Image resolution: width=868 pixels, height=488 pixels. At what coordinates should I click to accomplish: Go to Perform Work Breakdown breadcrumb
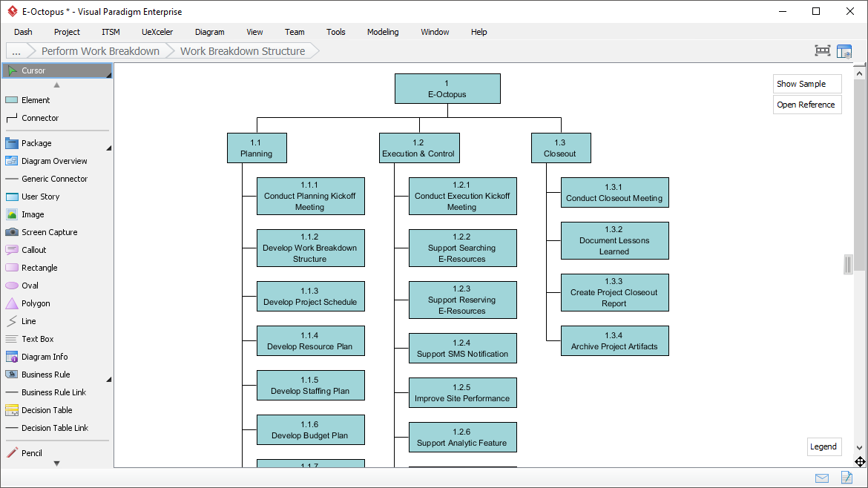(100, 51)
